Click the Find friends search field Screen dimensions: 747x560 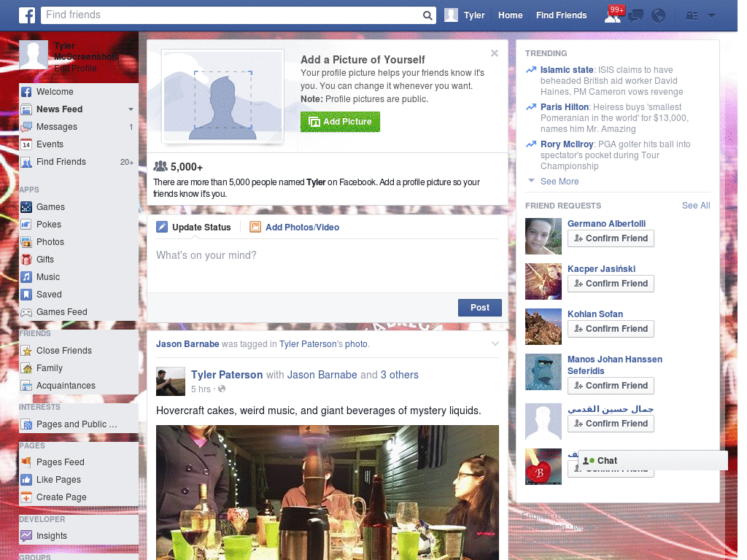(x=231, y=15)
